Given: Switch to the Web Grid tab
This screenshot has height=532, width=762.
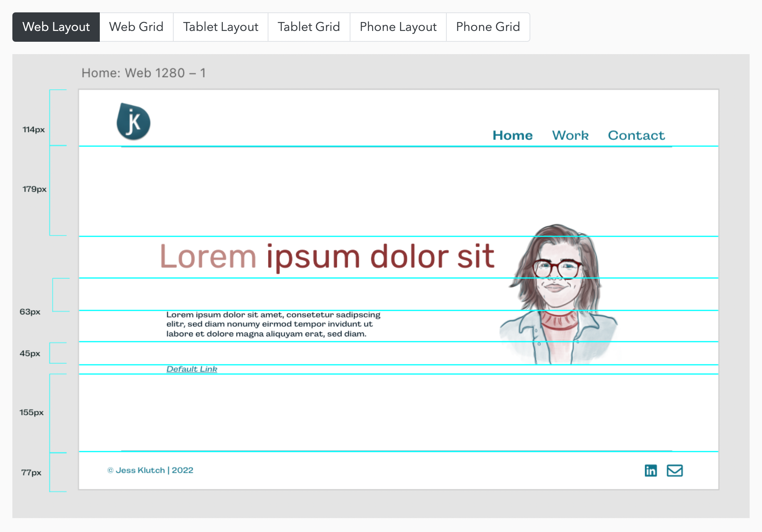Looking at the screenshot, I should click(x=136, y=26).
